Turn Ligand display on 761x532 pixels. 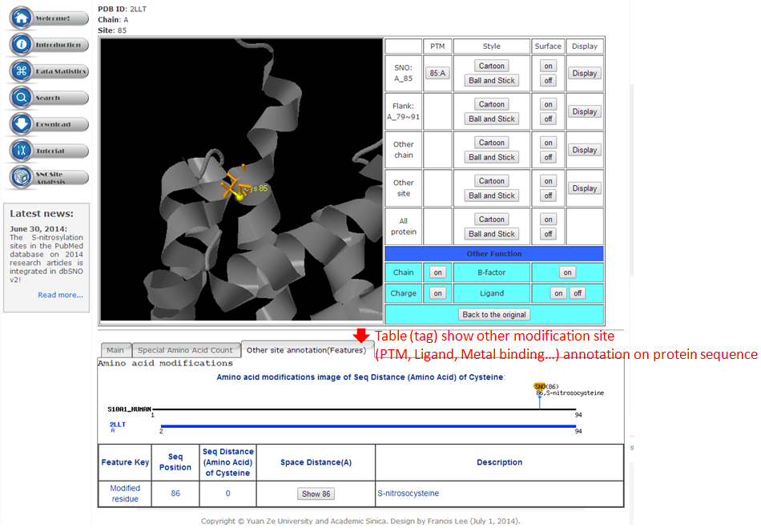click(558, 293)
